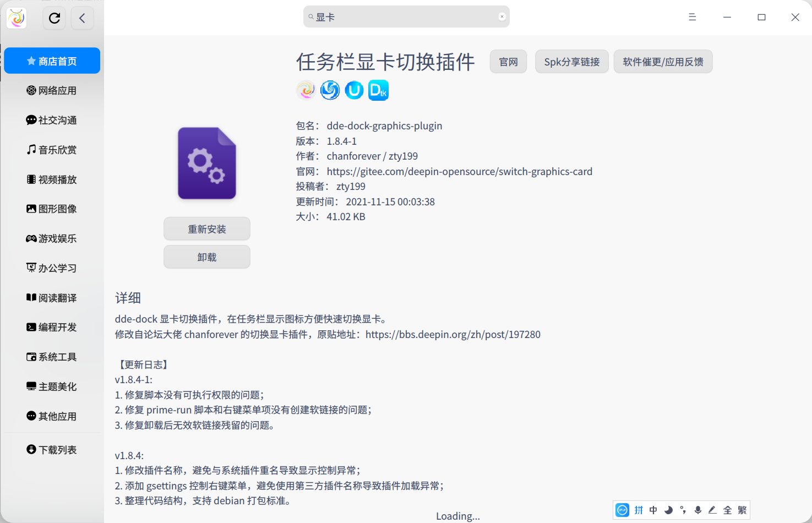This screenshot has height=523, width=812.
Task: Toggle Chinese/English mode on the input bar
Action: (x=653, y=510)
